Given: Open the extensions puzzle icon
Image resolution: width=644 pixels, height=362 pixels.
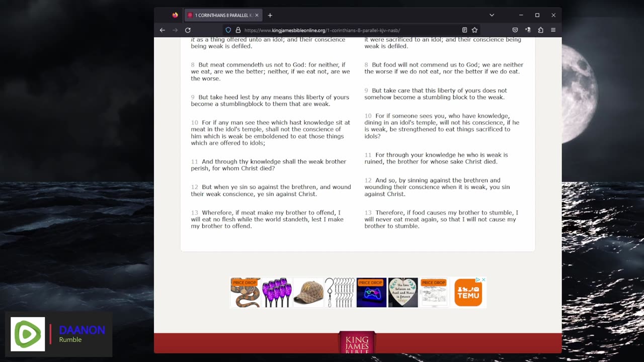Looking at the screenshot, I should click(x=540, y=30).
